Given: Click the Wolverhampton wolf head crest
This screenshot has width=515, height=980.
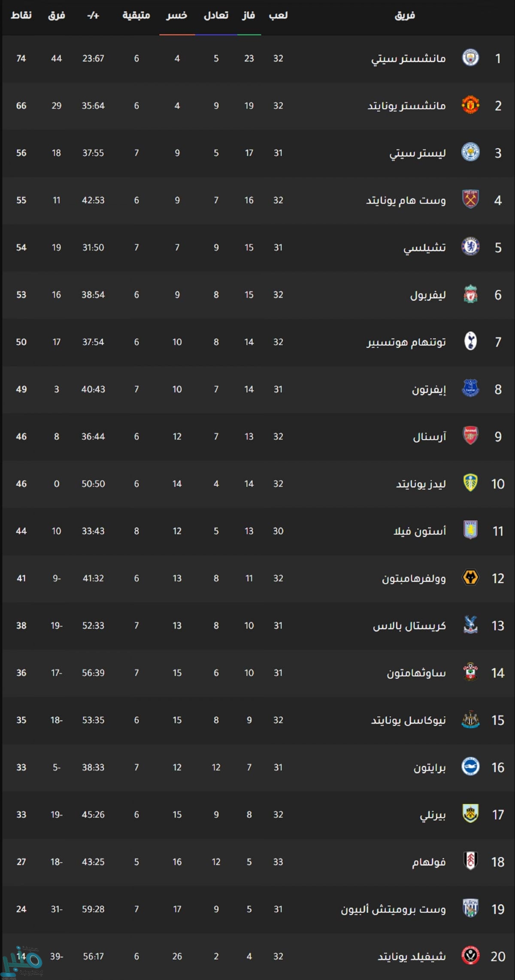Looking at the screenshot, I should click(x=470, y=578).
